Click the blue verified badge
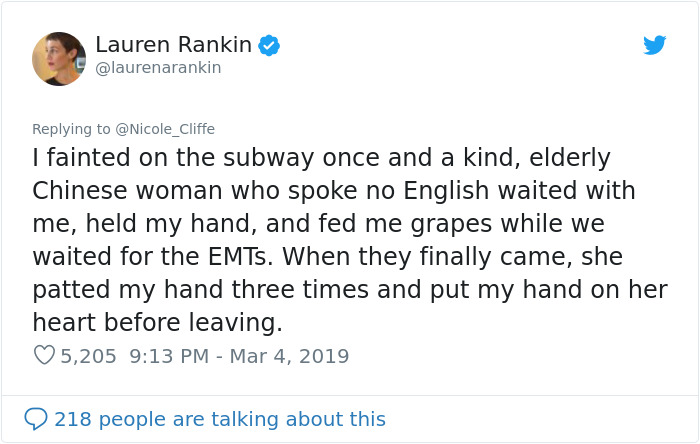Viewport: 700px width, 444px height. [269, 45]
